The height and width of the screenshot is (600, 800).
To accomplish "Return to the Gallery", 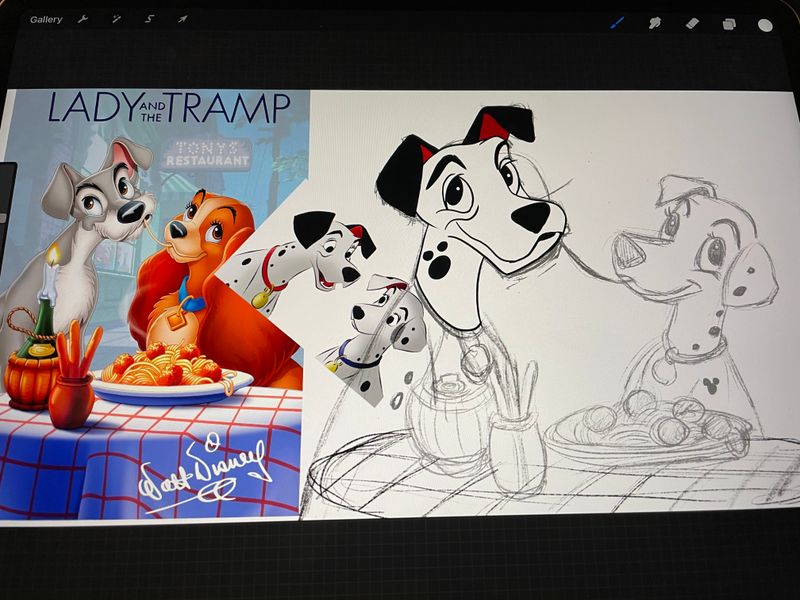I will coord(46,19).
